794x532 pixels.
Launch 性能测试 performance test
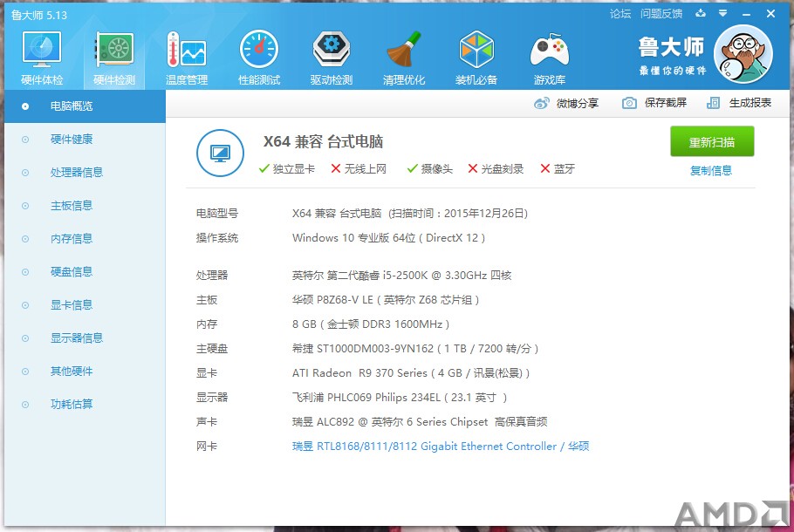259,58
